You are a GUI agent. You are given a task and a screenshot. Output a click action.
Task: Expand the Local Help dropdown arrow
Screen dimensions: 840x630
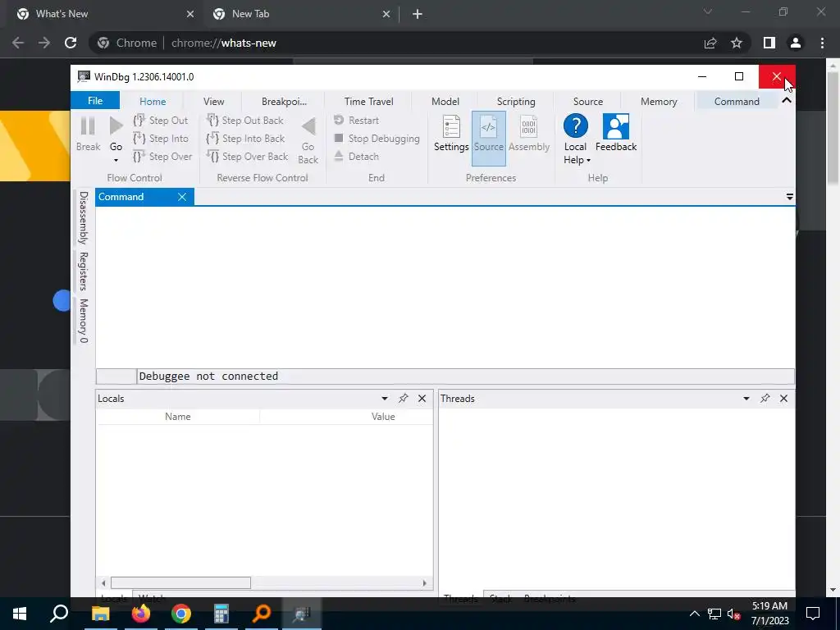click(588, 160)
